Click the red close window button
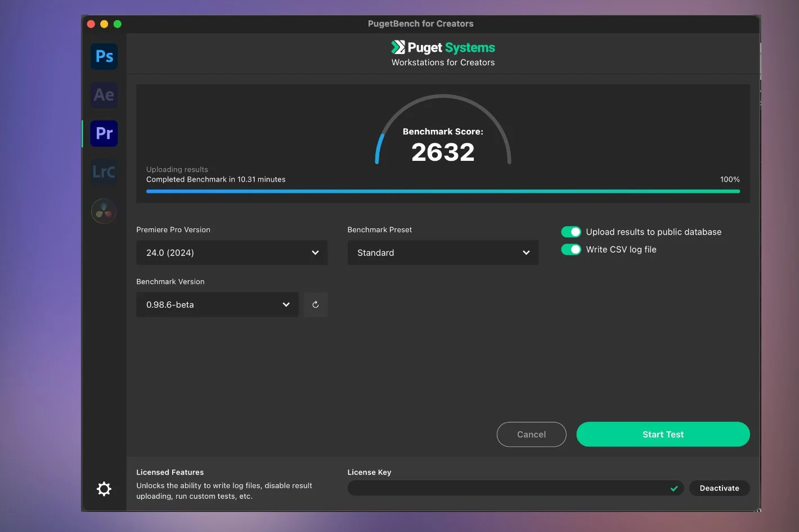 click(x=91, y=24)
